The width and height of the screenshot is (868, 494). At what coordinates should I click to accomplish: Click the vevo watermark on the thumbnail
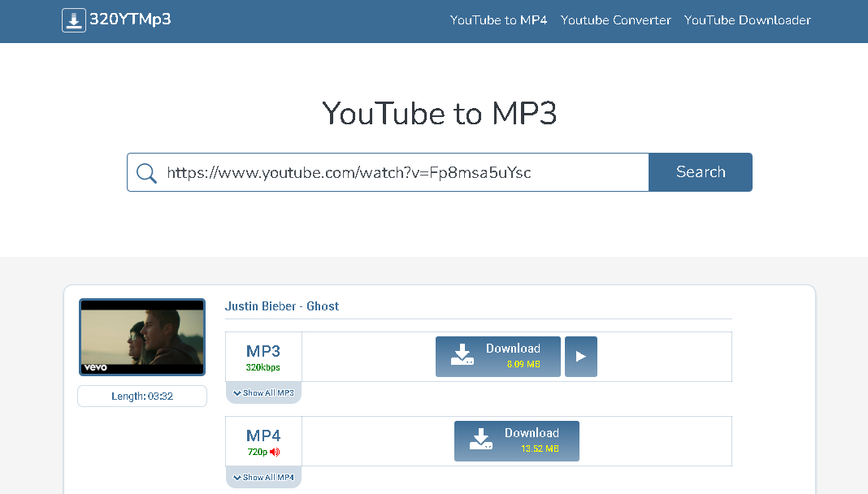tap(96, 367)
